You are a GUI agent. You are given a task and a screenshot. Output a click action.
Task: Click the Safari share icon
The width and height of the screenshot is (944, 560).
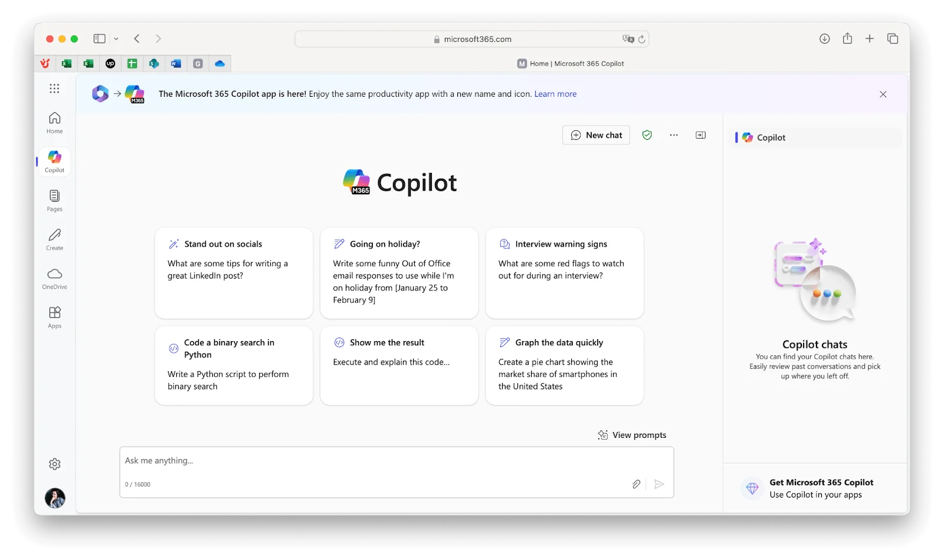[847, 38]
